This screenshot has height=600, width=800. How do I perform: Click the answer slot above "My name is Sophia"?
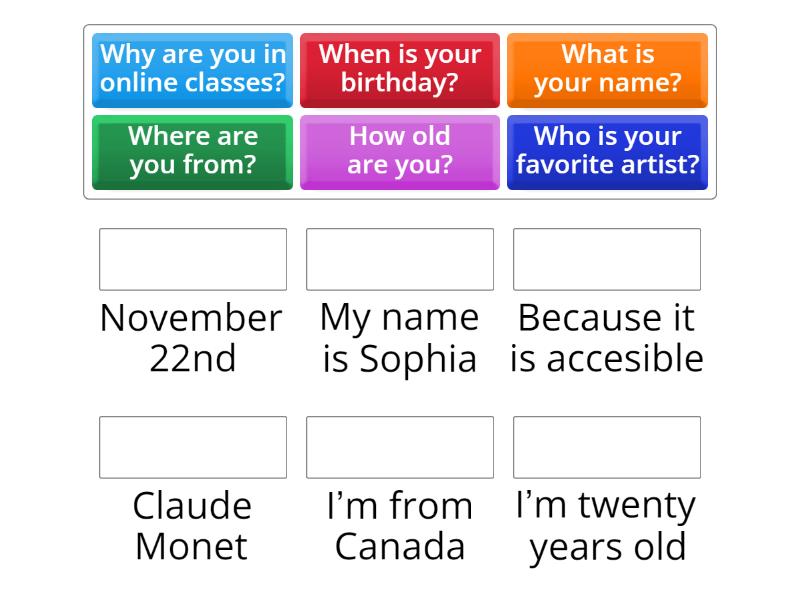[399, 259]
